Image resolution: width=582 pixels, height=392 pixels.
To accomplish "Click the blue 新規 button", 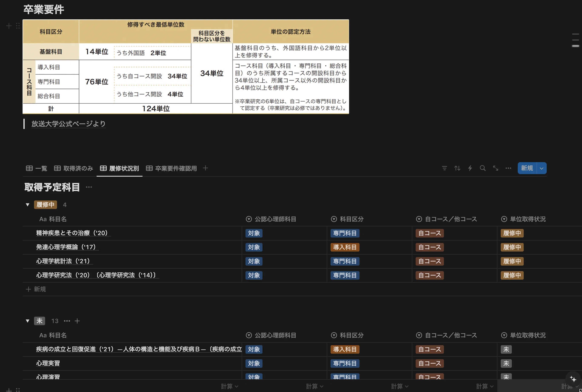I will click(527, 168).
